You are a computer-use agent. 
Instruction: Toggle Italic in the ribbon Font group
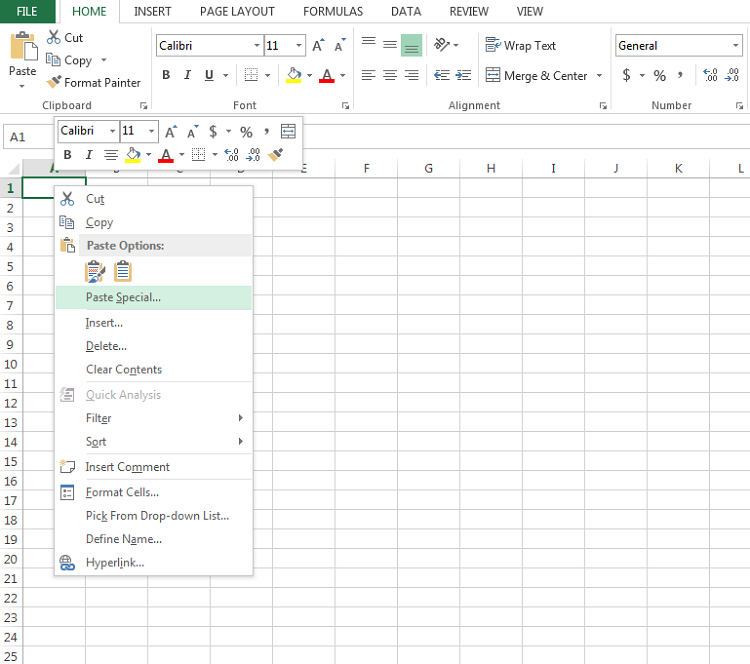188,75
